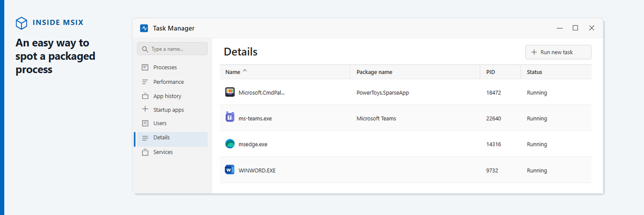
Task: Minimize the Task Manager window
Action: (559, 28)
